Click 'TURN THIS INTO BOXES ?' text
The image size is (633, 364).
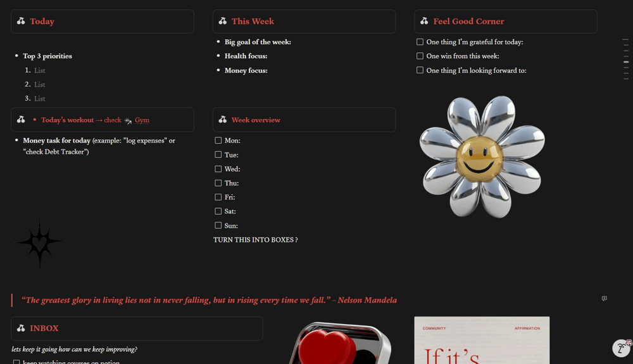[256, 240]
